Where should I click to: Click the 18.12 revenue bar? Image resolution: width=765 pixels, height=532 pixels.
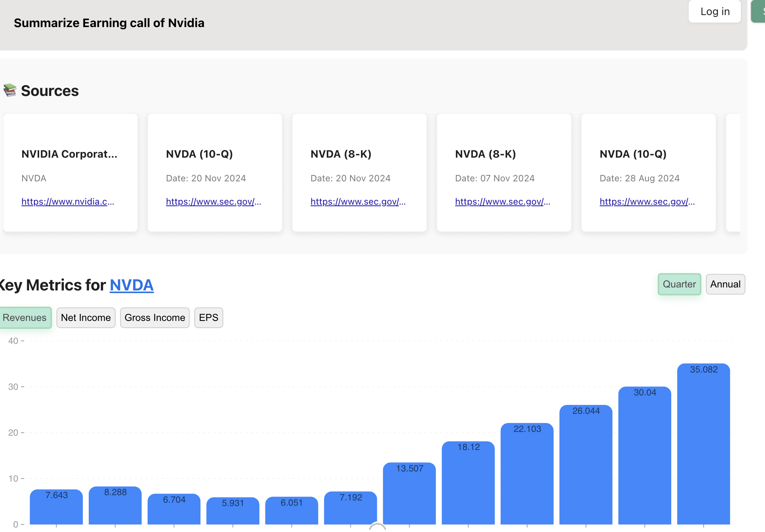468,483
